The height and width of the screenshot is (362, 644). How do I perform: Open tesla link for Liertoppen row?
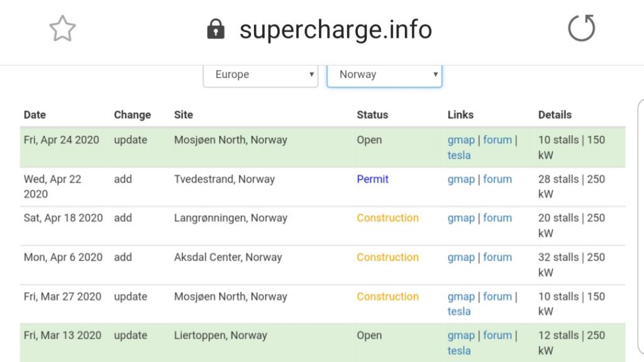(x=458, y=351)
